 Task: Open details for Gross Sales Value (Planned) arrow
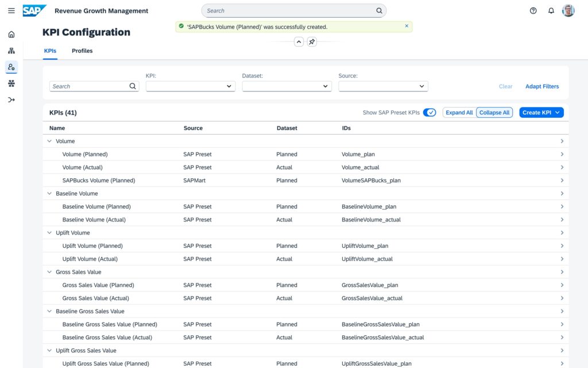pos(562,285)
